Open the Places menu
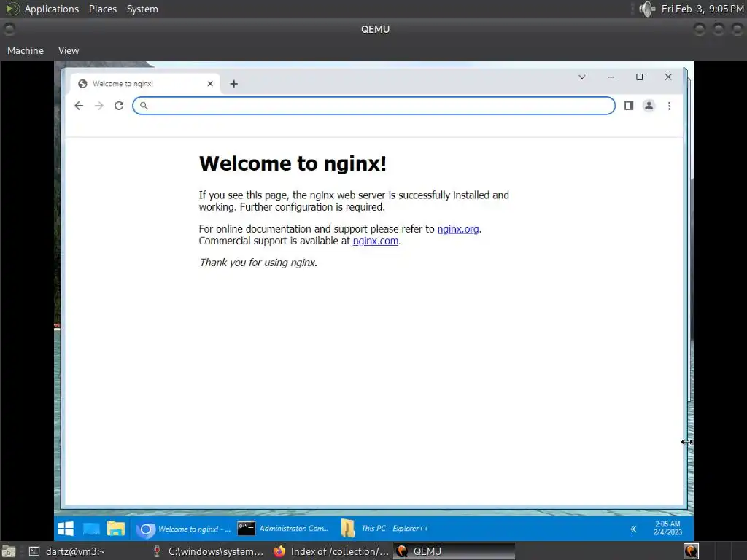747x560 pixels. point(102,9)
